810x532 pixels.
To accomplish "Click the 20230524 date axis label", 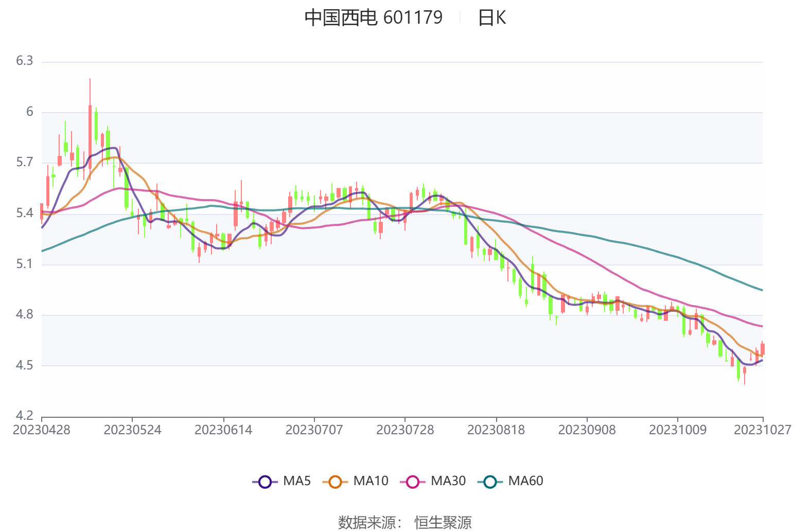I will pyautogui.click(x=132, y=430).
